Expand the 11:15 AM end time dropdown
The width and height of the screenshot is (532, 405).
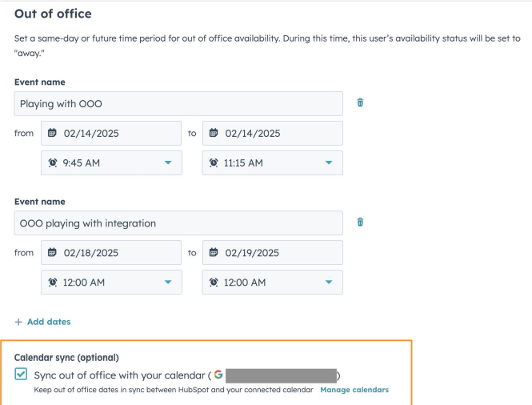pyautogui.click(x=328, y=162)
